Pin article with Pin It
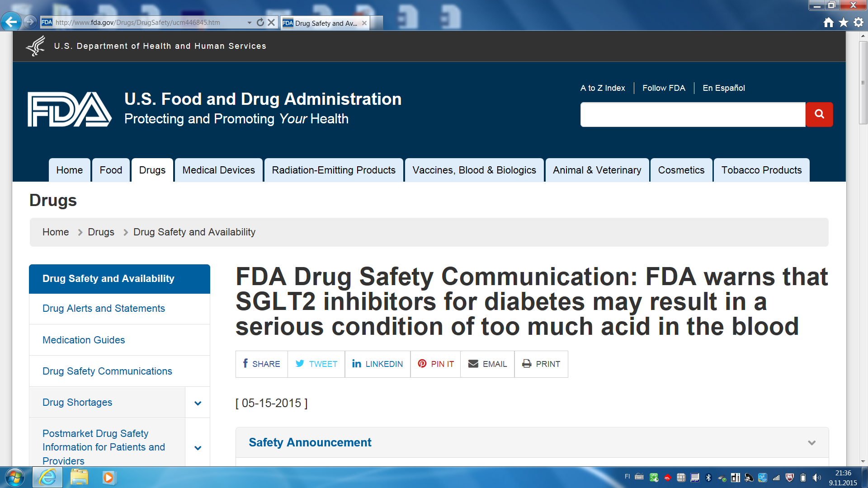 435,364
